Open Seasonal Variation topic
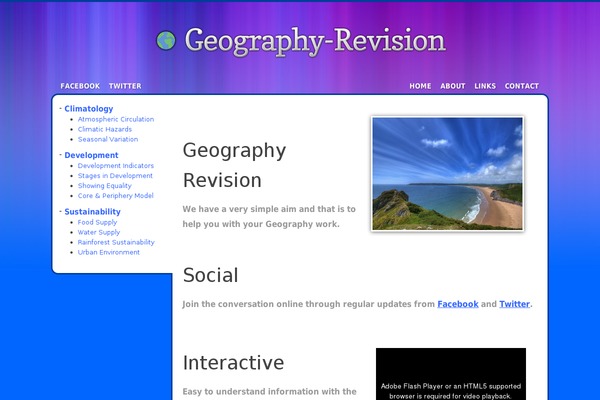 (108, 139)
